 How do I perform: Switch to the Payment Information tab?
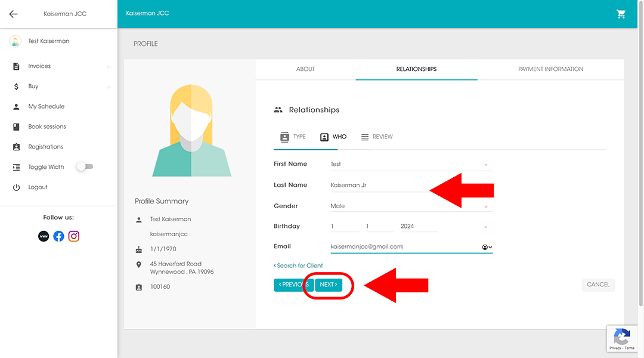point(550,69)
